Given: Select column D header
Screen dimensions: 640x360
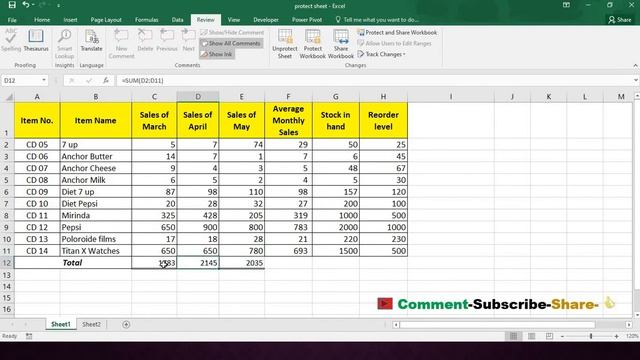Looking at the screenshot, I should click(x=198, y=97).
